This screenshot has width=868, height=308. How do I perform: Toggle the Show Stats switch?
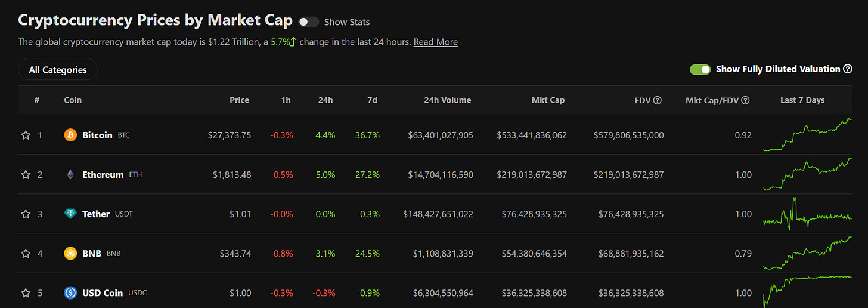click(x=308, y=22)
